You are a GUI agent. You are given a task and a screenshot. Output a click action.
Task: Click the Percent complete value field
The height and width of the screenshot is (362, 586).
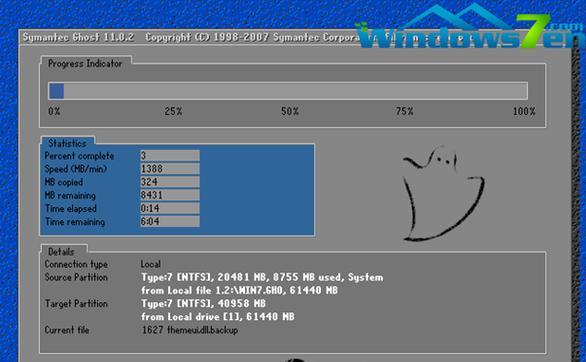click(x=170, y=155)
